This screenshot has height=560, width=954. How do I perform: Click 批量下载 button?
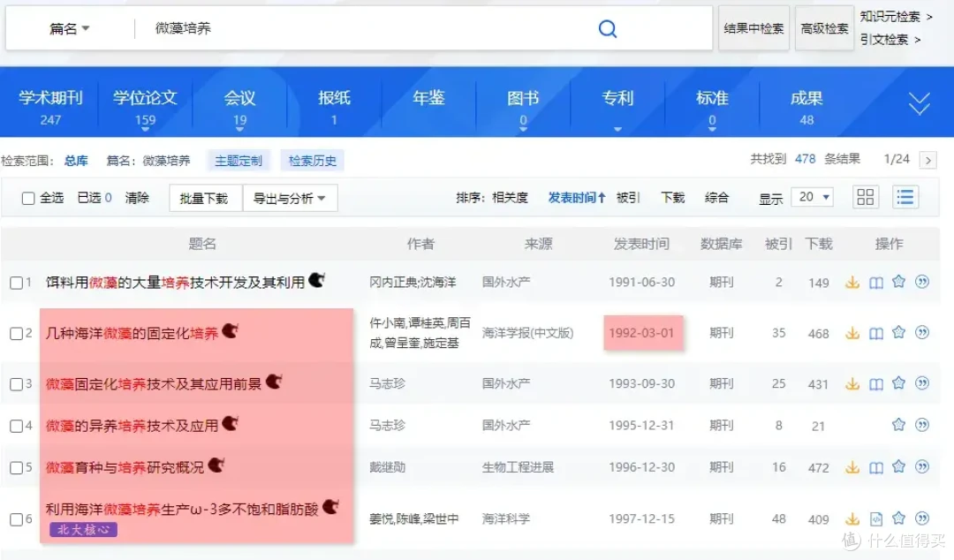(x=204, y=198)
